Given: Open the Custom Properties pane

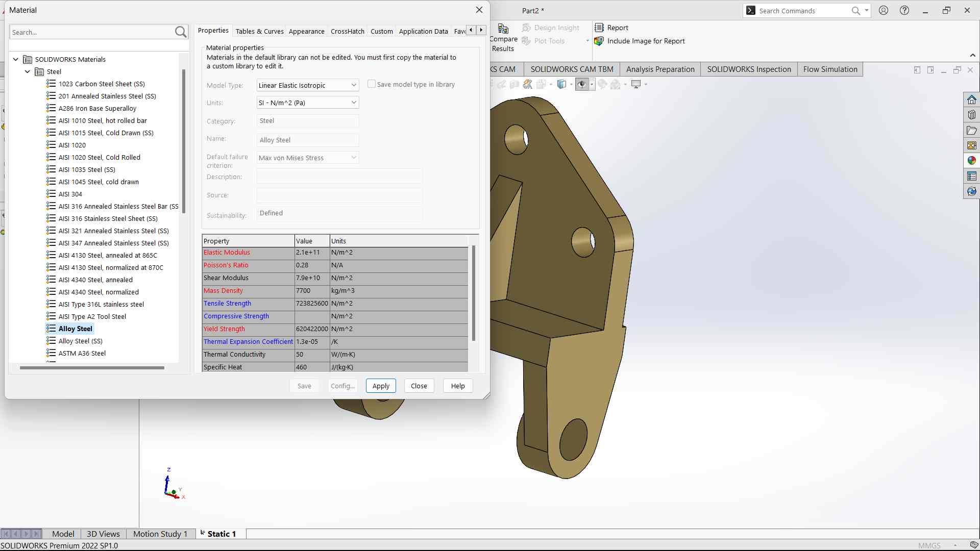Looking at the screenshot, I should pos(971,176).
